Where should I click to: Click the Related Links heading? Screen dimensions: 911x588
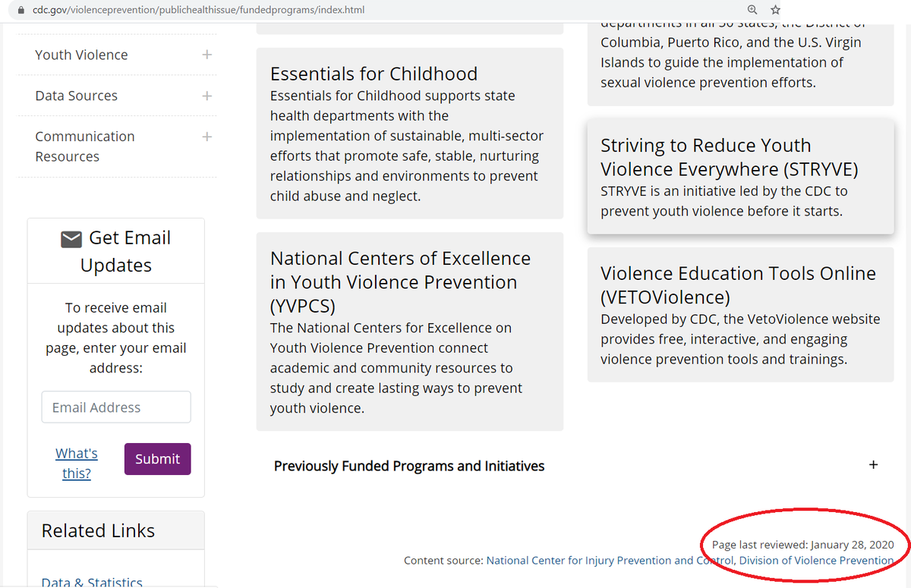click(98, 530)
